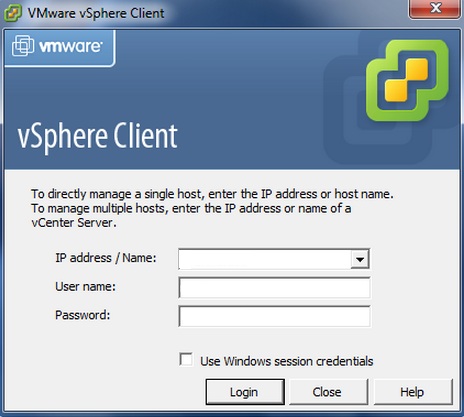The height and width of the screenshot is (417, 464).
Task: Click the vSphere Client banner heading
Action: 97,137
